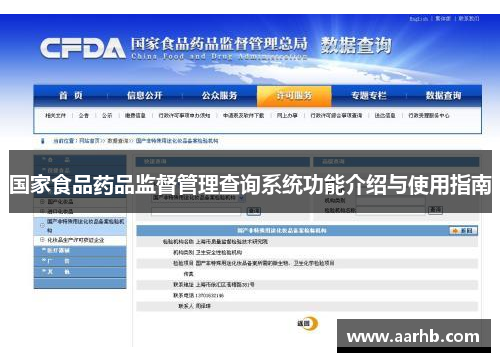This screenshot has height=362, width=500.
Task: Open the 公示 submenu link
Action: 107,116
